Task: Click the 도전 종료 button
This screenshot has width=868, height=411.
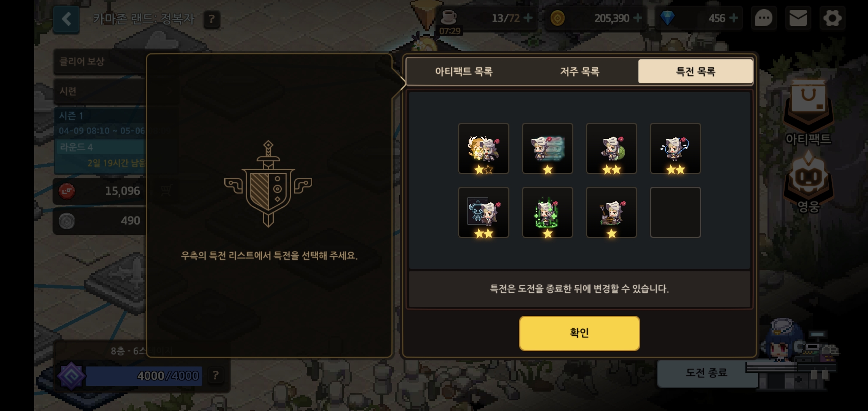Action: tap(707, 373)
